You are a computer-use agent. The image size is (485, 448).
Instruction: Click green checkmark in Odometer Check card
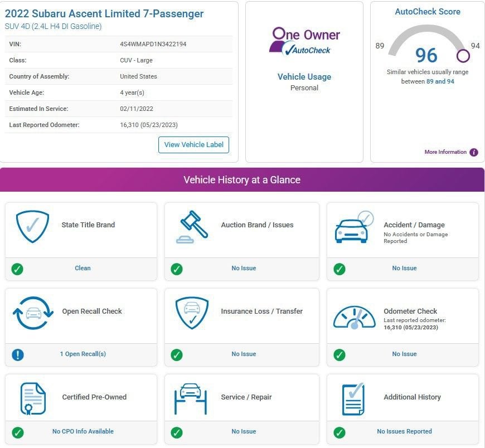point(339,354)
